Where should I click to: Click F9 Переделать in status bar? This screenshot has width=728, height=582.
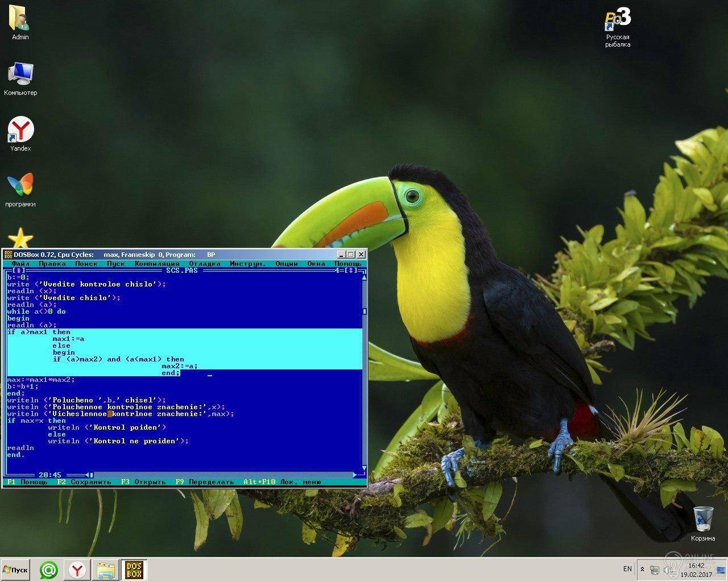205,482
